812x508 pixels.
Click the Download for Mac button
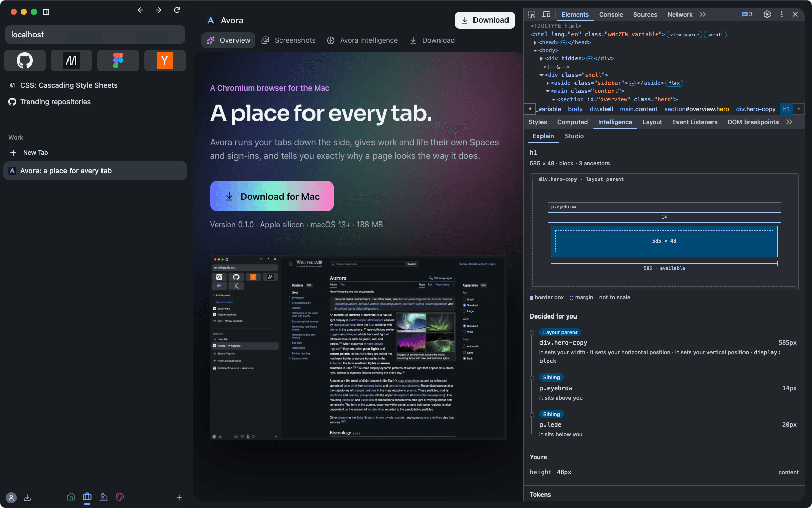coord(272,196)
